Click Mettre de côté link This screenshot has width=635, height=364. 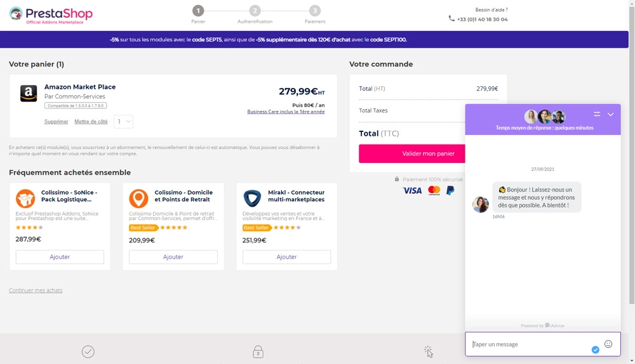coord(91,121)
